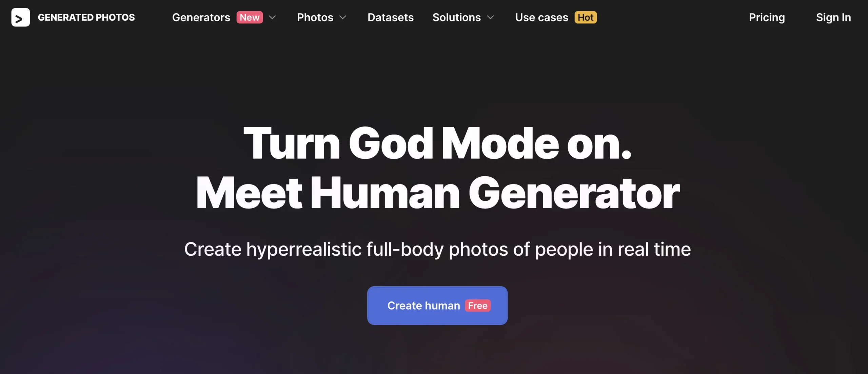Click the Create Human Free button
This screenshot has width=868, height=374.
click(437, 306)
